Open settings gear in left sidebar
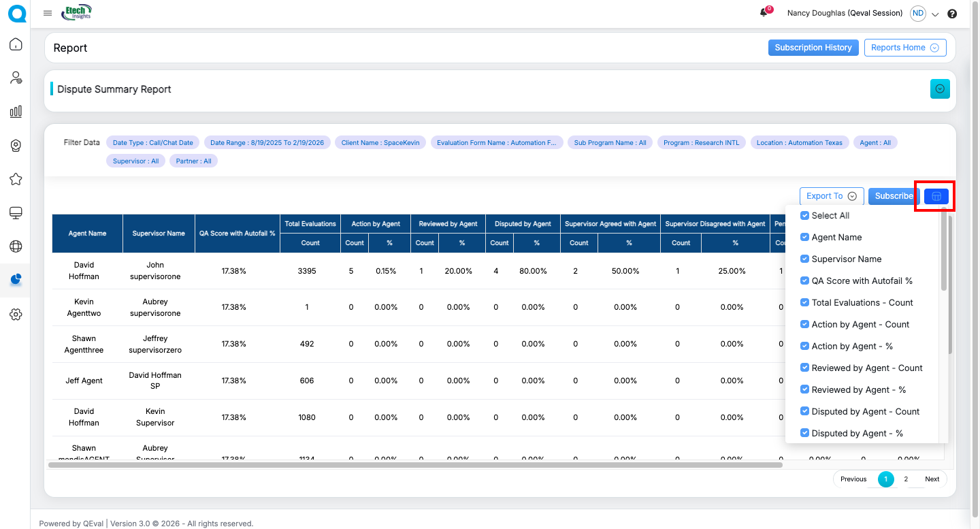980x529 pixels. (x=16, y=314)
